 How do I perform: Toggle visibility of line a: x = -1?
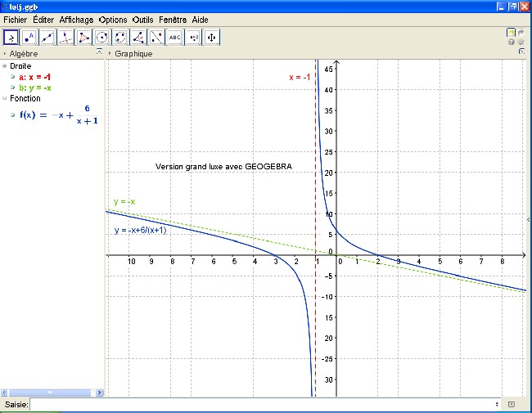(x=12, y=77)
